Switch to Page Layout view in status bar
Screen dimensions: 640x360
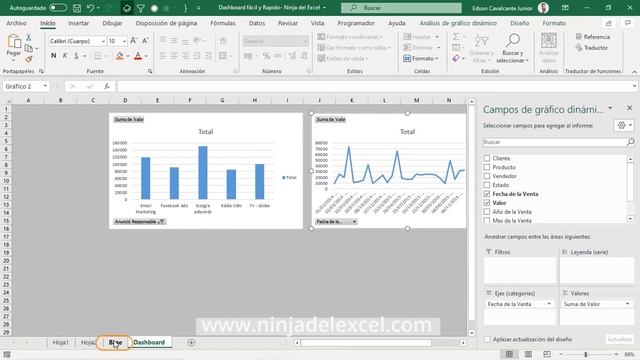(528, 354)
